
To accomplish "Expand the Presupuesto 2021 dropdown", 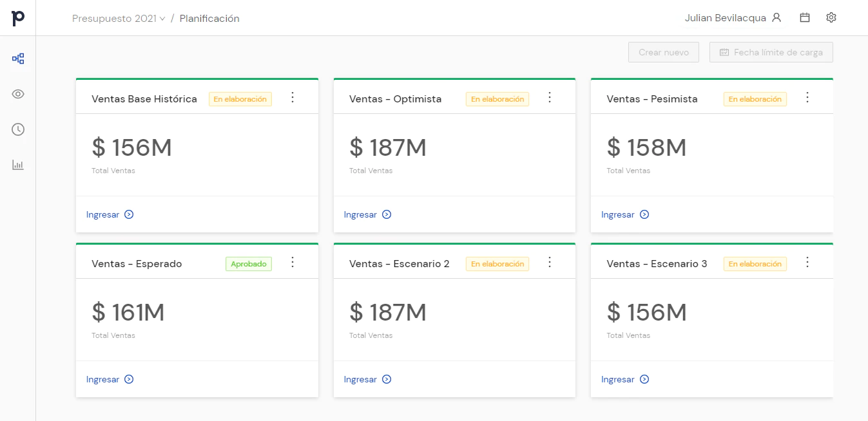I will pyautogui.click(x=119, y=19).
